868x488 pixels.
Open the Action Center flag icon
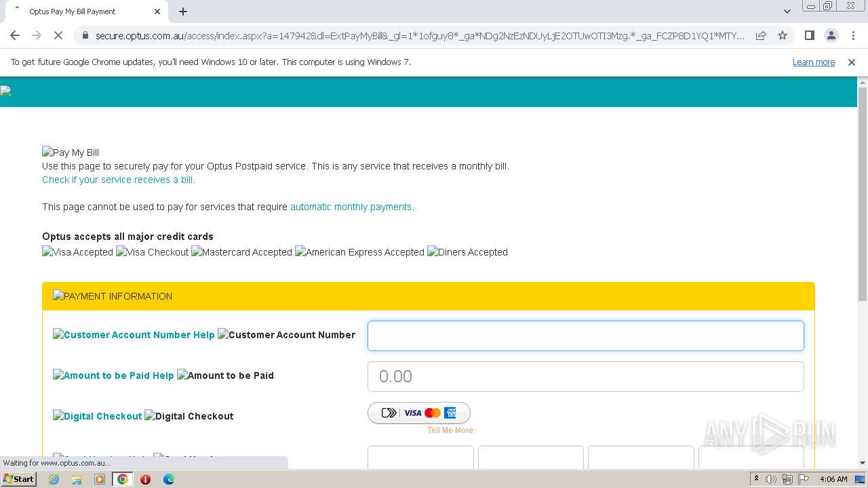802,479
